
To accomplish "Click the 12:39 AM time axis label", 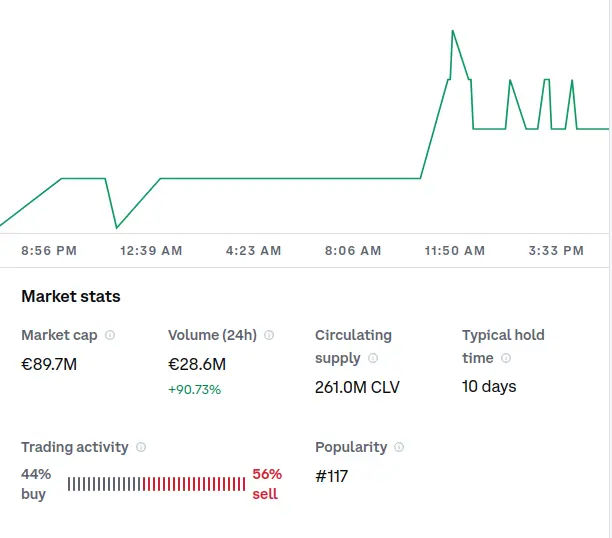I will click(151, 251).
